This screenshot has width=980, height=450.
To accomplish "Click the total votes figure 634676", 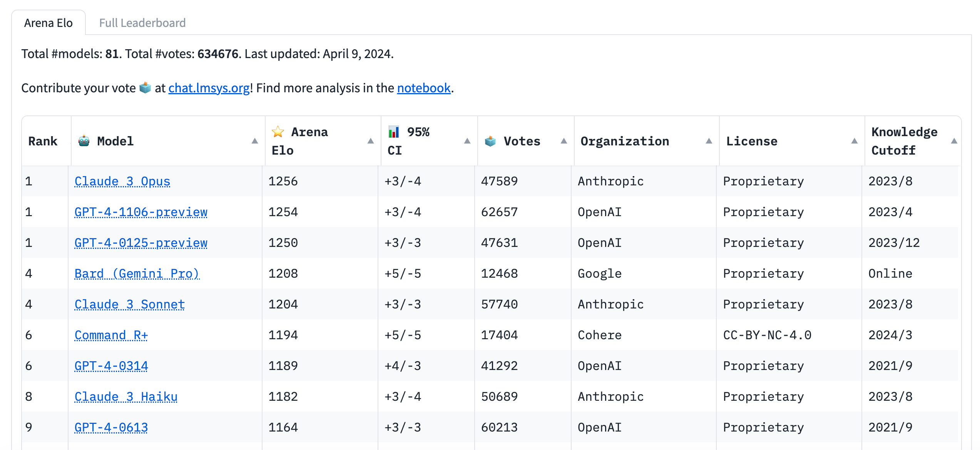I will coord(218,53).
